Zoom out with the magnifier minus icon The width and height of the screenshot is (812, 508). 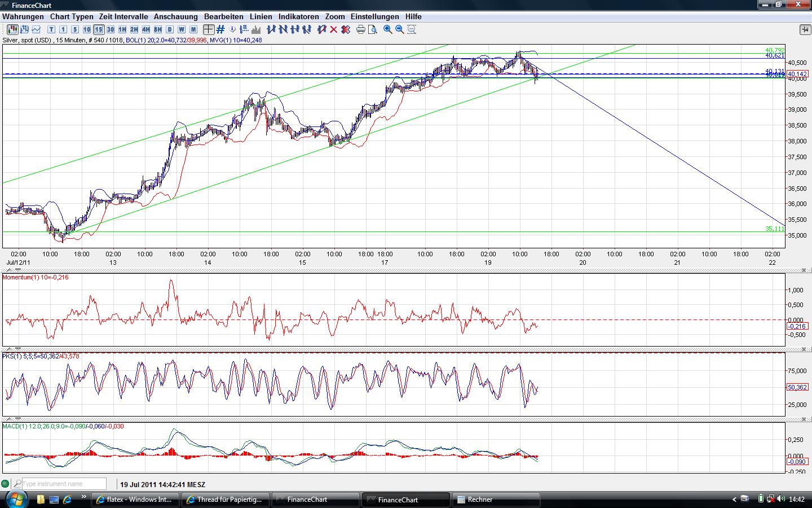[400, 29]
